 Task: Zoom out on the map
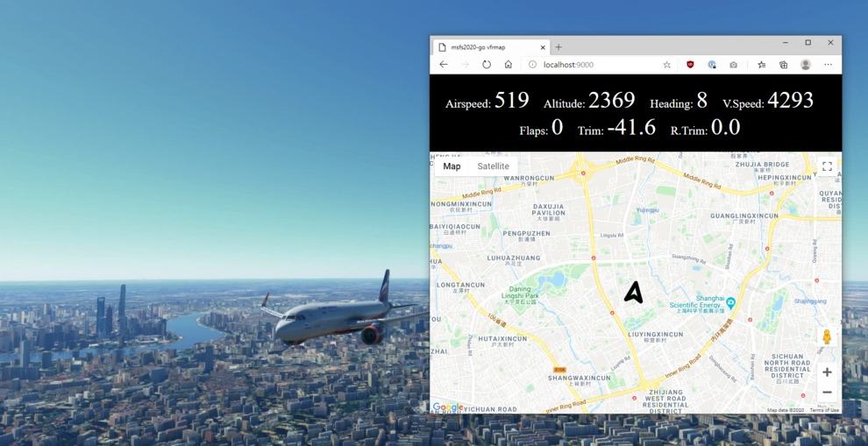[x=827, y=393]
